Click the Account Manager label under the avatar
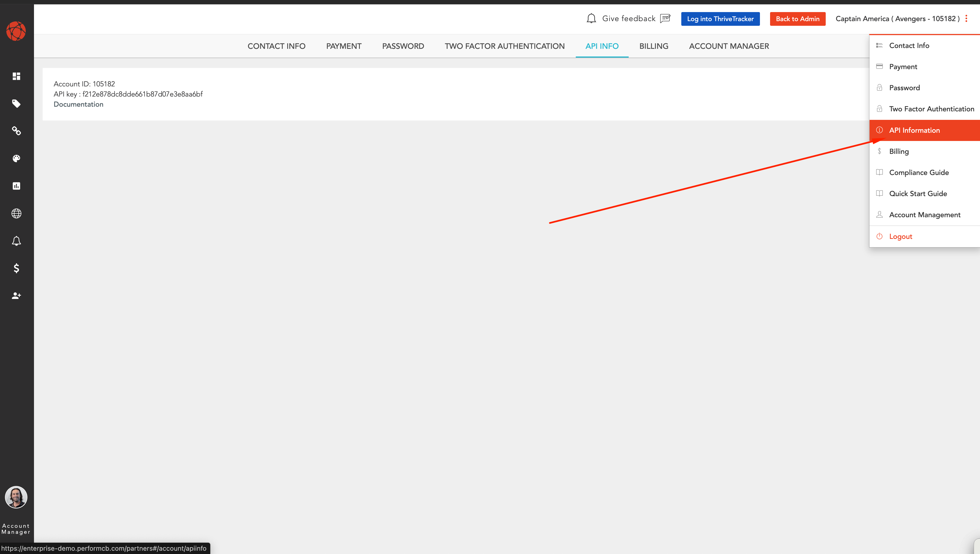Screen dimensions: 980x554 (x=16, y=529)
